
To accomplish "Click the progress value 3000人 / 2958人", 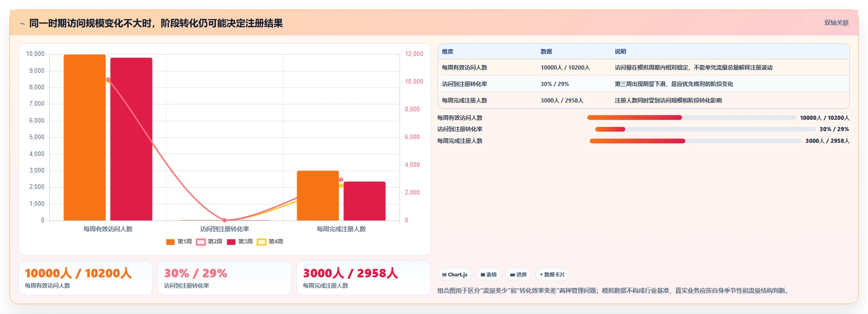I will (x=828, y=141).
